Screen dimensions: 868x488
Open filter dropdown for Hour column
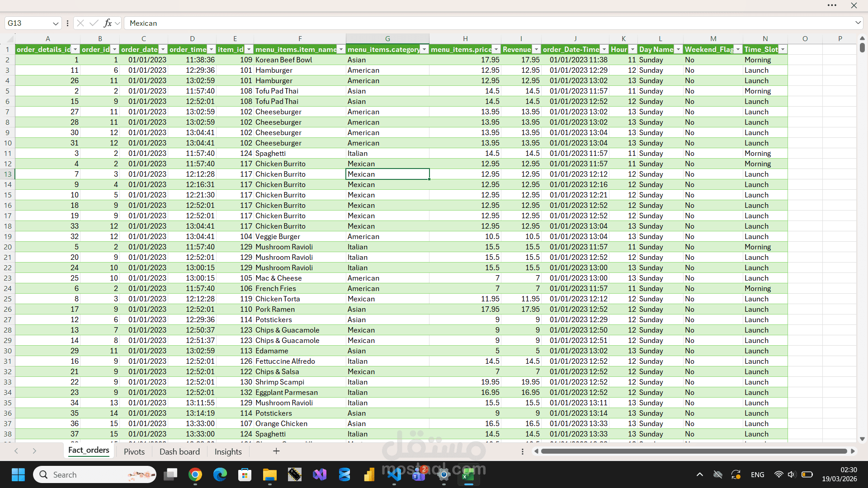(632, 49)
